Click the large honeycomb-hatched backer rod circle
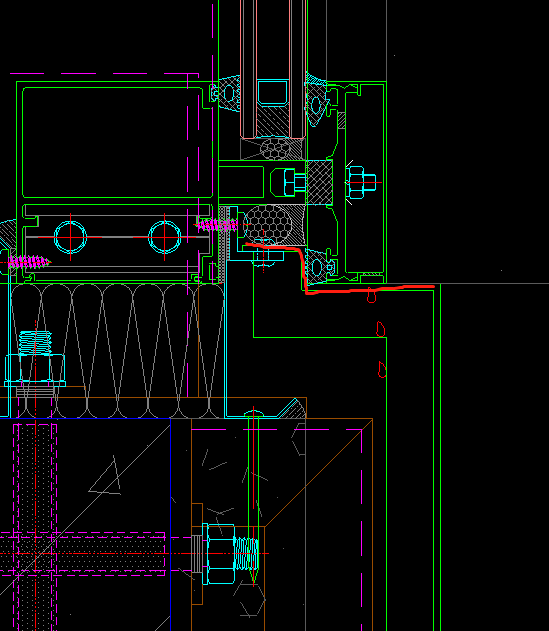 (267, 223)
